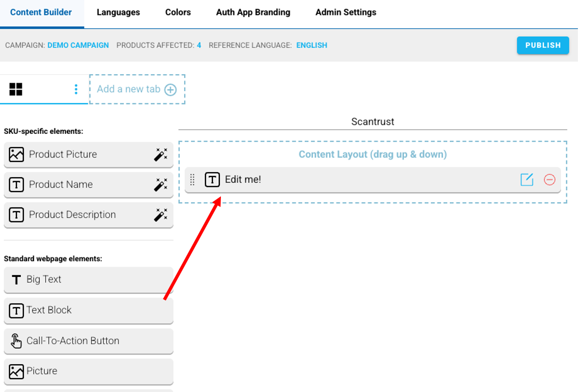Click the drag handle on the Edit me! row
Viewport: 579px width, 392px height.
(x=193, y=180)
